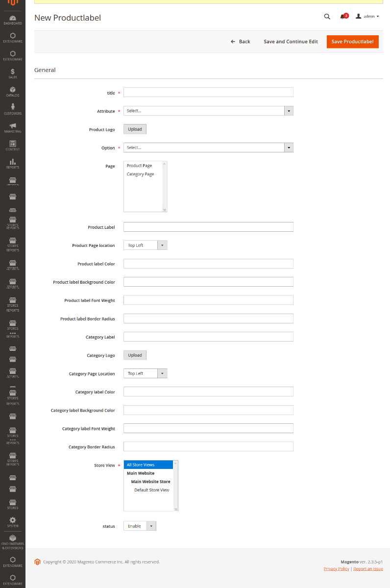Screen dimensions: 390x588
Task: Click the Save Productlabel button
Action: [353, 42]
